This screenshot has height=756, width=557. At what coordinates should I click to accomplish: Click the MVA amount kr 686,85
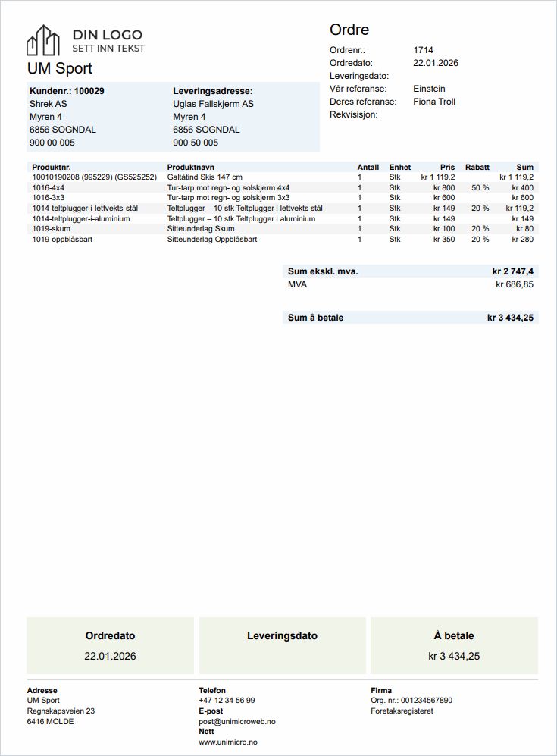pyautogui.click(x=514, y=284)
